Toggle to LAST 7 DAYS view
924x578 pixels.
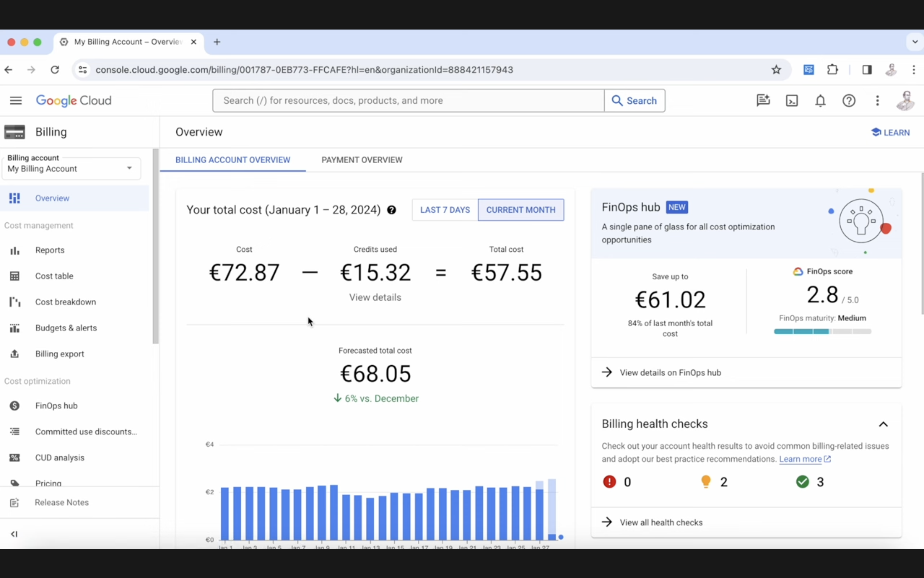[x=444, y=209]
